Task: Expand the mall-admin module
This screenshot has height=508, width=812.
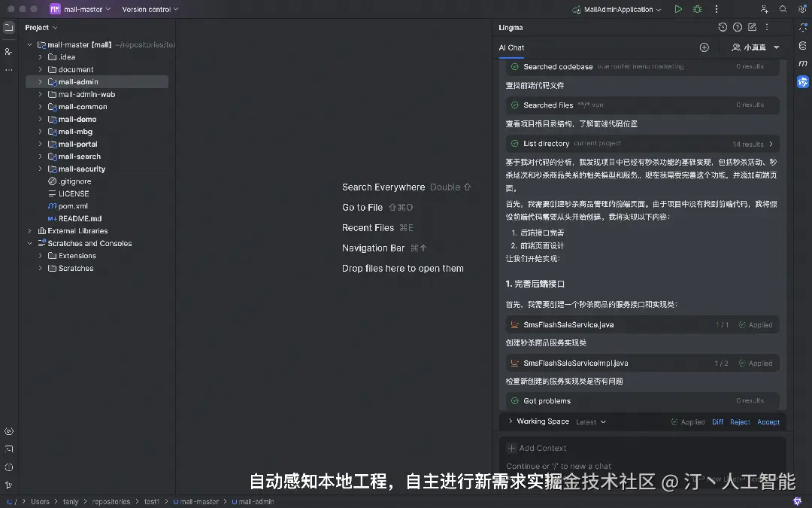Action: [x=40, y=82]
